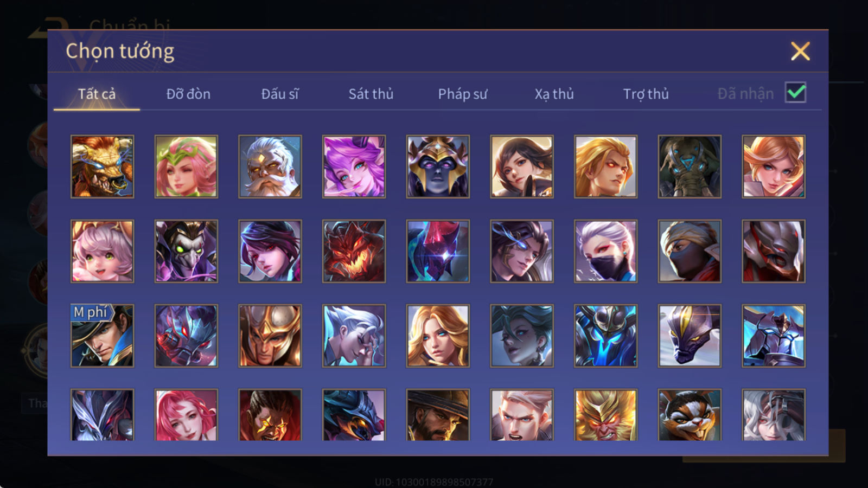Select the elephant-faced dark hero portrait
Image resolution: width=868 pixels, height=488 pixels.
point(690,166)
